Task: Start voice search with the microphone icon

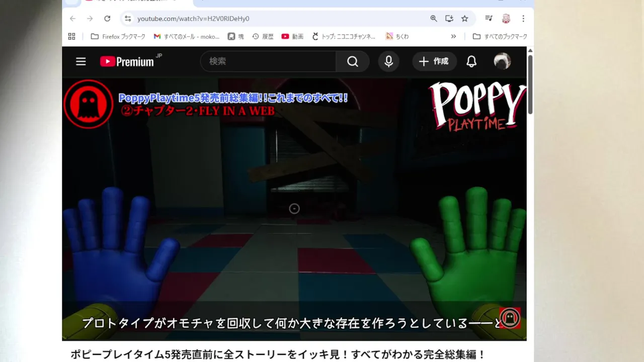Action: tap(388, 61)
